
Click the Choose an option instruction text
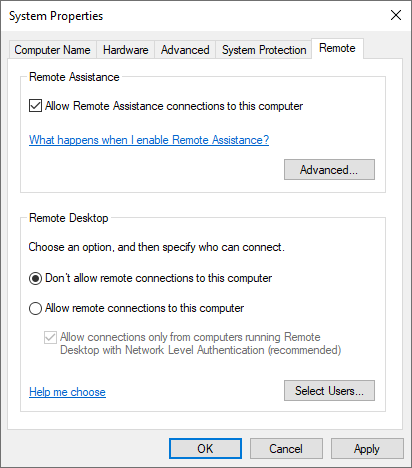[157, 247]
